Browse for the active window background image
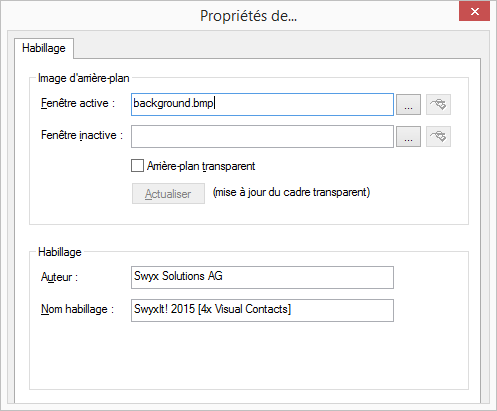The image size is (497, 411). click(408, 105)
